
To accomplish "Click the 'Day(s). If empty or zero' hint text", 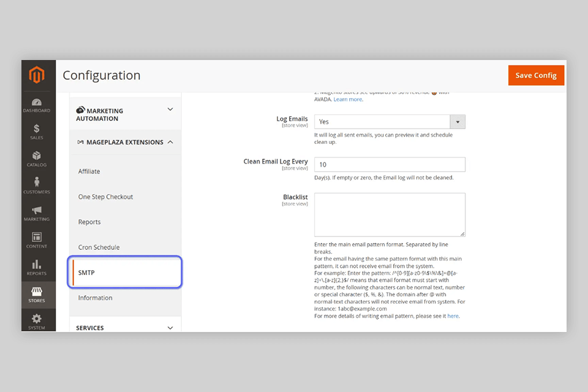I will pos(383,178).
